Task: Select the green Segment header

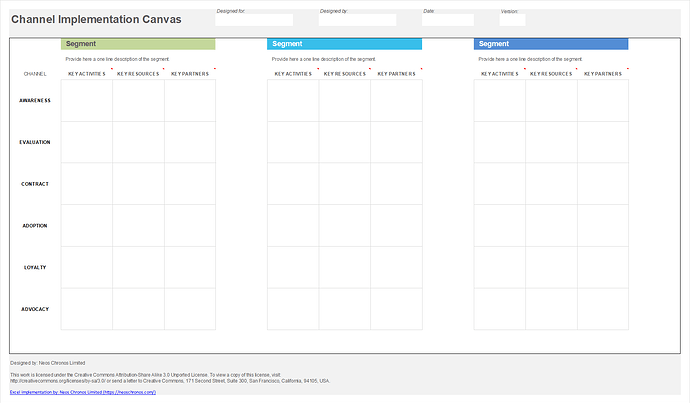Action: click(x=138, y=44)
